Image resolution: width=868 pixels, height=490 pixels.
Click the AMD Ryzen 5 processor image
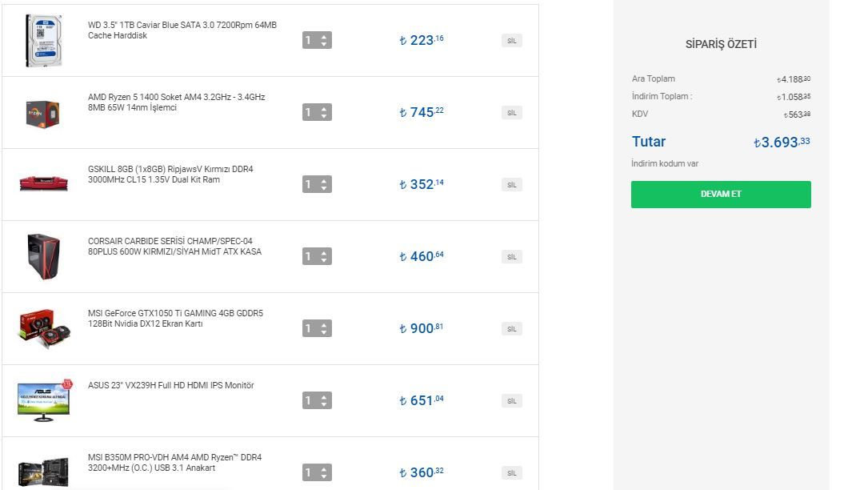point(44,113)
